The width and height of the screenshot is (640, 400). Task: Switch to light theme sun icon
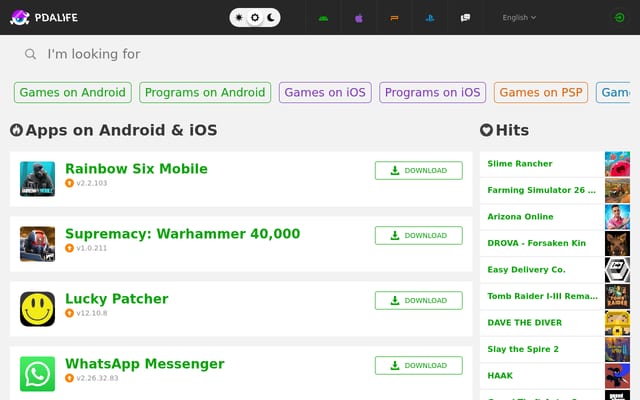click(x=239, y=18)
